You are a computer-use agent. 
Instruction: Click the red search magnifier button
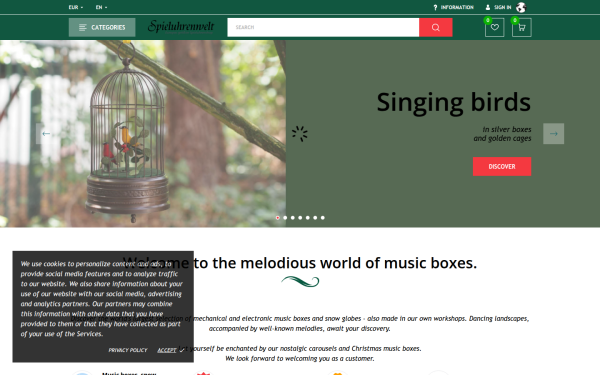(435, 28)
